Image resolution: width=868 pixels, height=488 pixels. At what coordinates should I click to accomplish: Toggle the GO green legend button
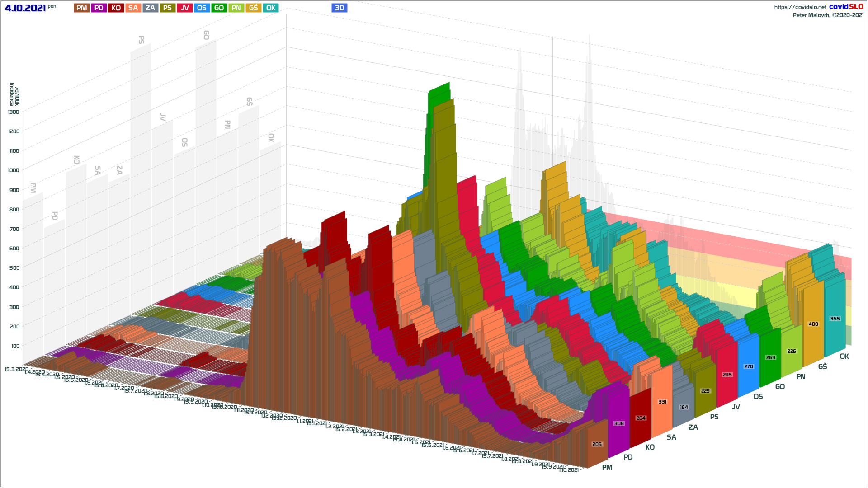click(219, 8)
